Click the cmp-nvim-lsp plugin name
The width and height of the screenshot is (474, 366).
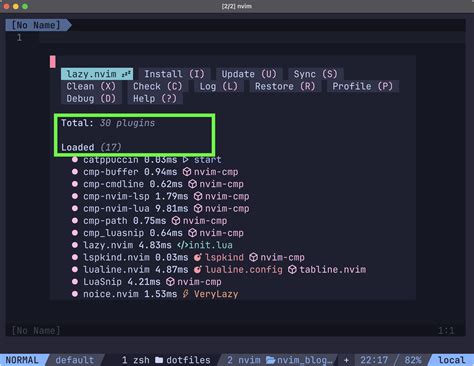tap(116, 196)
